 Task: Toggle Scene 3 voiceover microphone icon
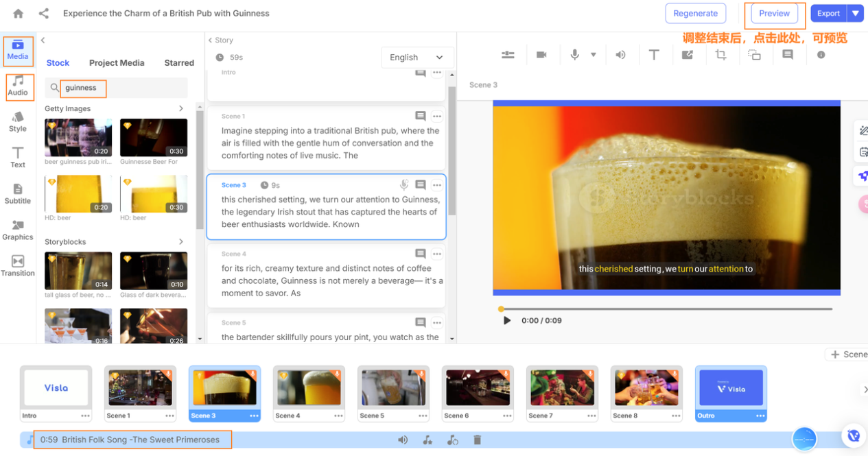[404, 185]
